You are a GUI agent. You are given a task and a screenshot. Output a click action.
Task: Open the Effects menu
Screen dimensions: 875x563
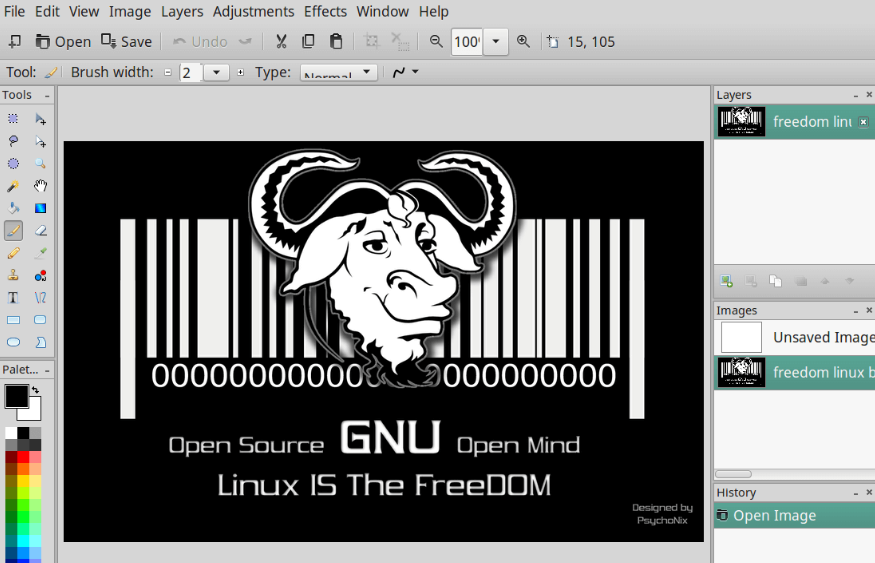(x=325, y=11)
